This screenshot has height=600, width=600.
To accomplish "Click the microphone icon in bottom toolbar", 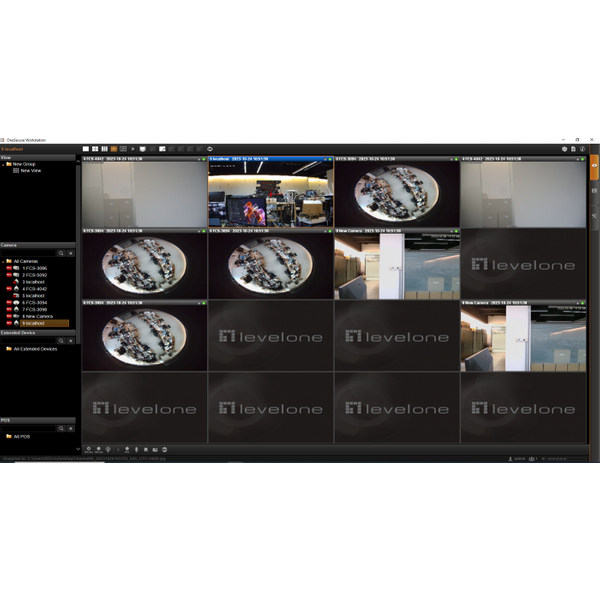I will click(x=136, y=450).
